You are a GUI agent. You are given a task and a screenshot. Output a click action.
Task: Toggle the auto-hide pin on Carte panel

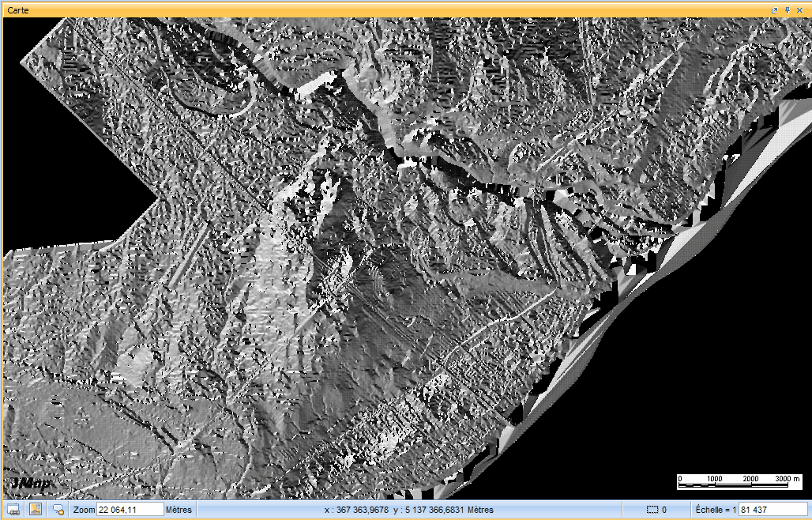tap(788, 10)
